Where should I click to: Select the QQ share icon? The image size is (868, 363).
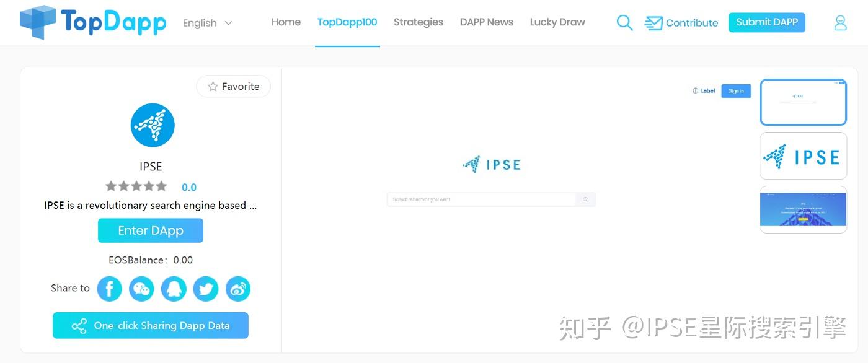pos(174,289)
